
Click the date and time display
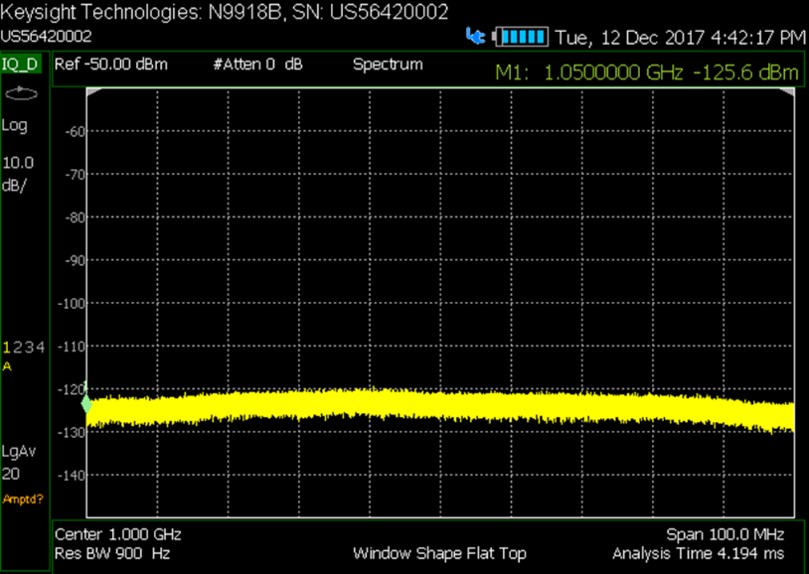tap(681, 37)
